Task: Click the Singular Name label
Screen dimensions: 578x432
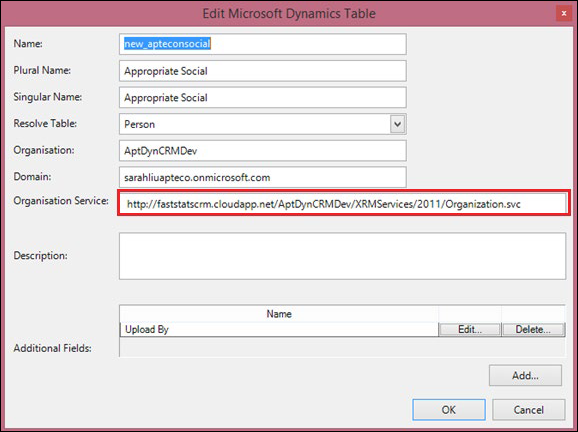Action: [48, 97]
